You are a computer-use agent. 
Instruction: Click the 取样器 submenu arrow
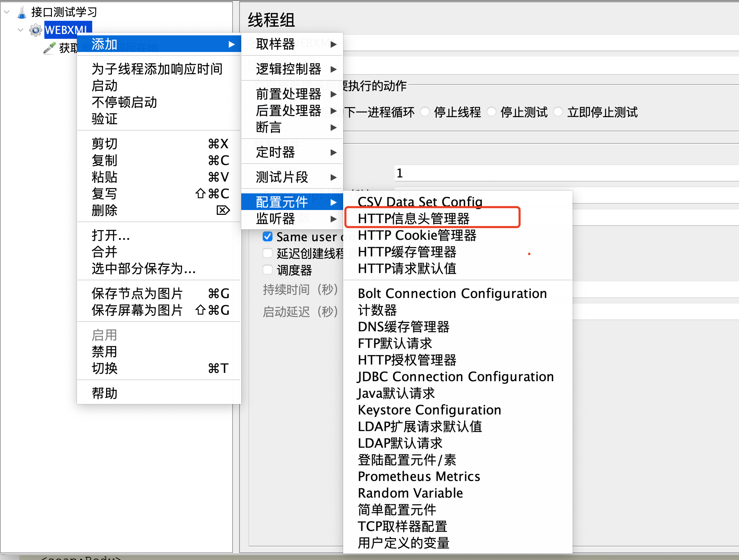tap(333, 44)
